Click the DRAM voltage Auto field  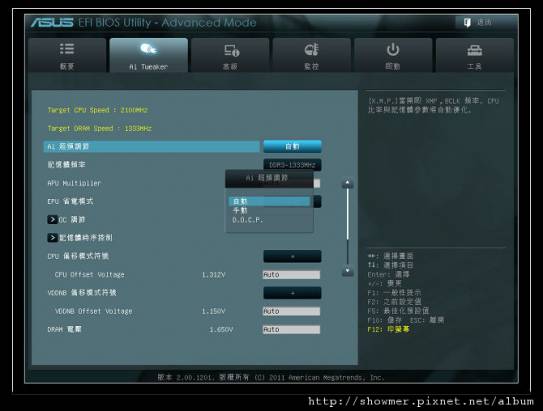[x=291, y=330]
